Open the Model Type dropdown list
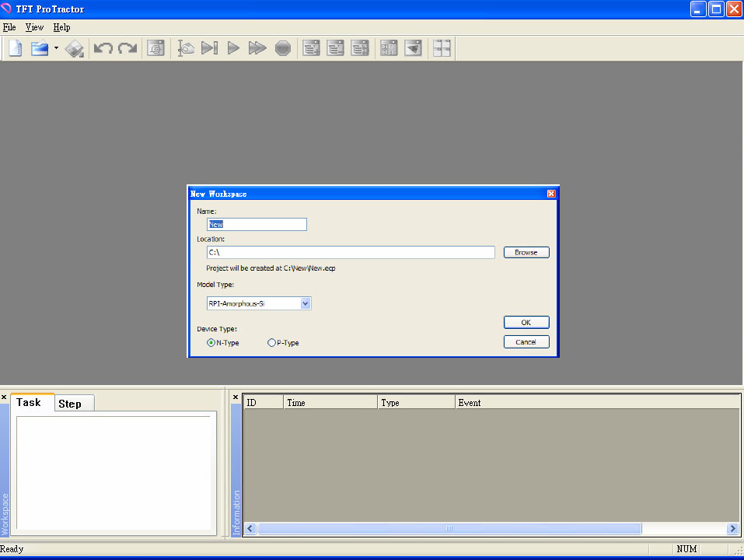744x560 pixels. click(306, 303)
